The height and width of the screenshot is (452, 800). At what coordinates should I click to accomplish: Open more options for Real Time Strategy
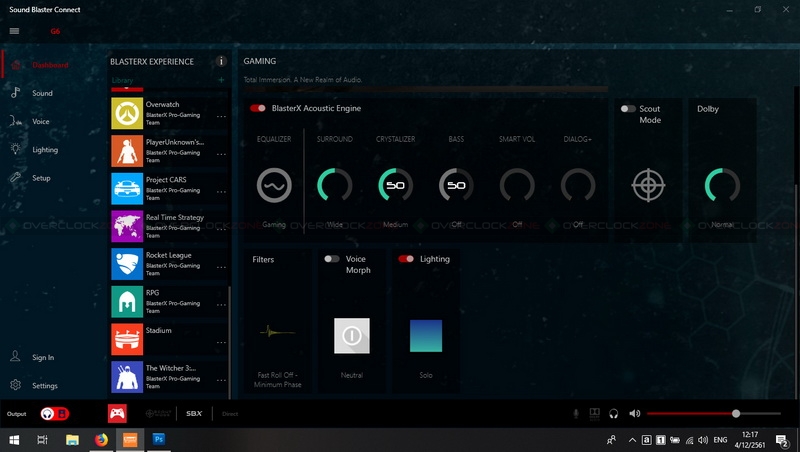tap(221, 229)
